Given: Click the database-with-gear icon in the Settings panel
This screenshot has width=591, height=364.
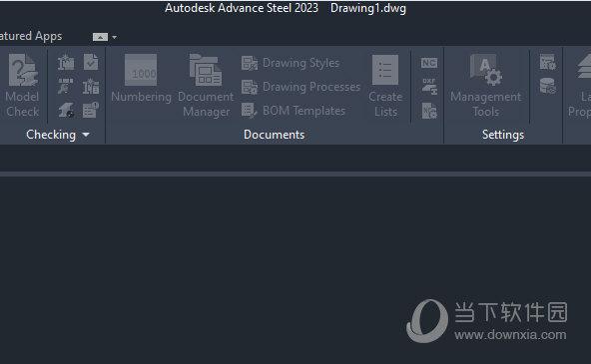Looking at the screenshot, I should coord(547,86).
